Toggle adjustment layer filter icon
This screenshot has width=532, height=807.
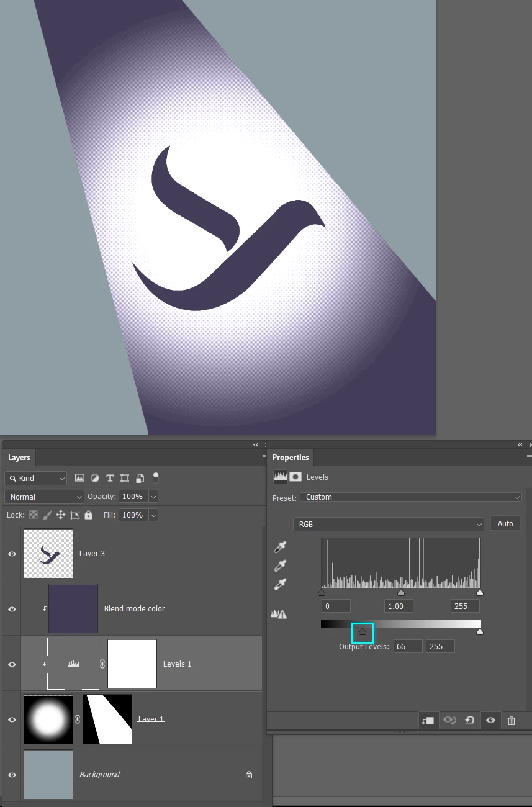tap(95, 478)
